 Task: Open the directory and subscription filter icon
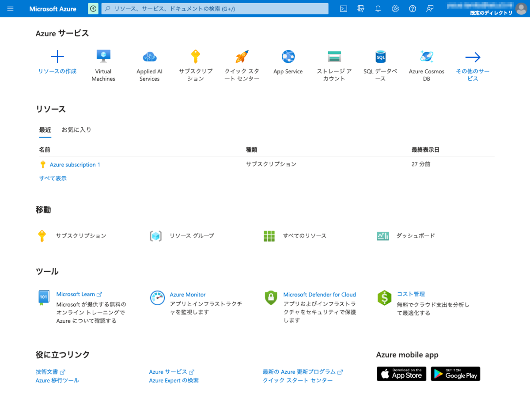coord(361,8)
